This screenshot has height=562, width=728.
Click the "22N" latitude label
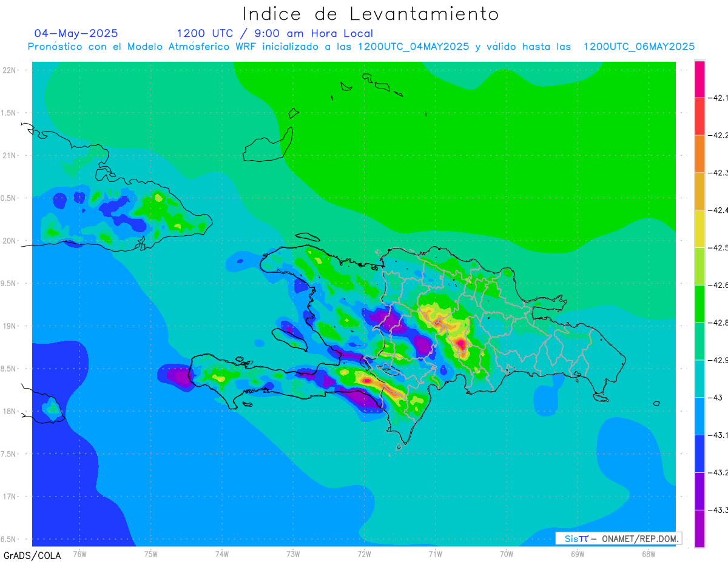click(x=9, y=70)
